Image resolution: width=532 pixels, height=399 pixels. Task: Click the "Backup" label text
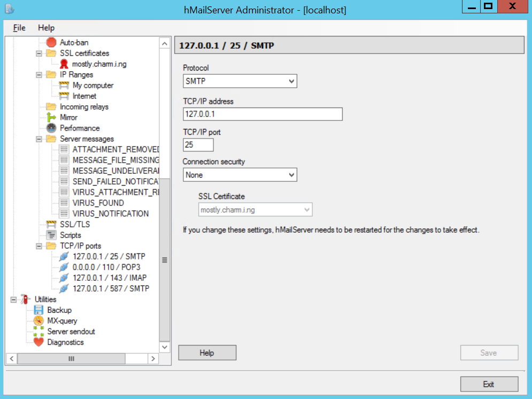coord(59,310)
